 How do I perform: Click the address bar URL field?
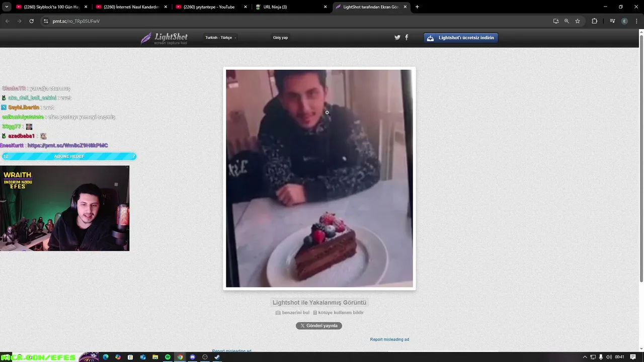coord(297,21)
